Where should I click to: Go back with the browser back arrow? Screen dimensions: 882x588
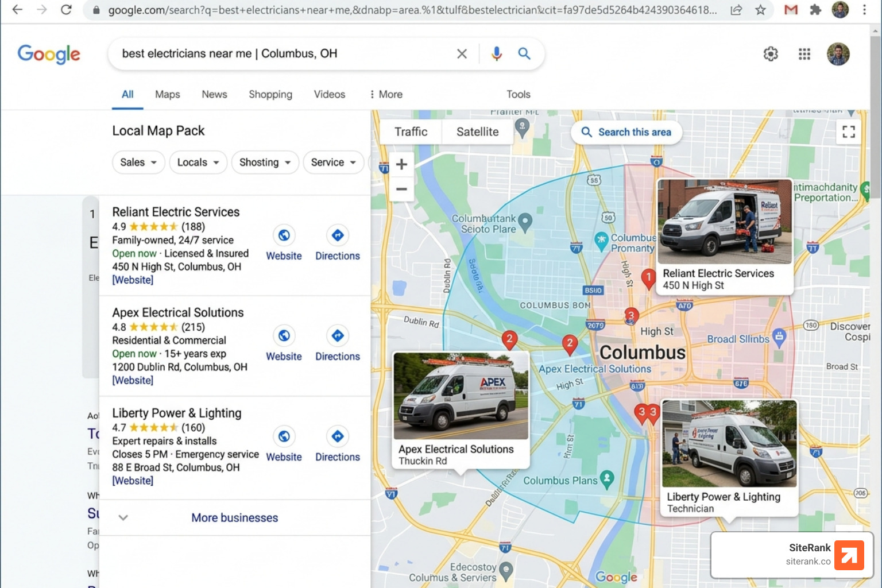pyautogui.click(x=17, y=10)
